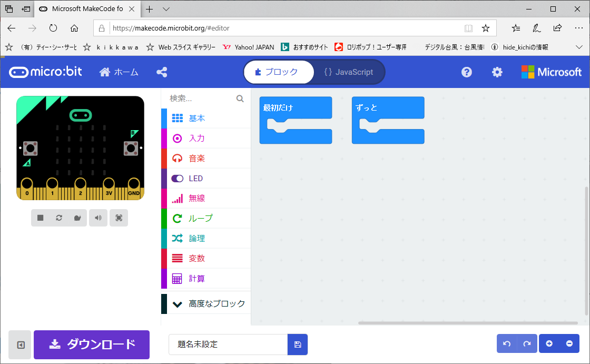Go back in the browser

[x=12, y=28]
